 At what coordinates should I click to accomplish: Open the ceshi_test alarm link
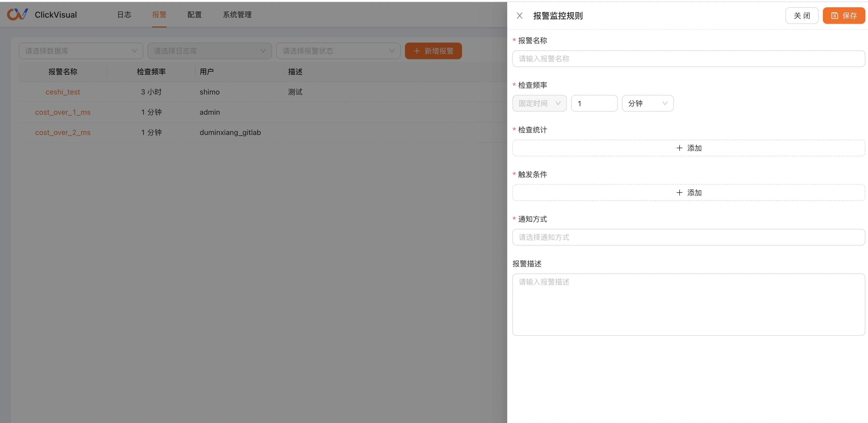tap(63, 92)
